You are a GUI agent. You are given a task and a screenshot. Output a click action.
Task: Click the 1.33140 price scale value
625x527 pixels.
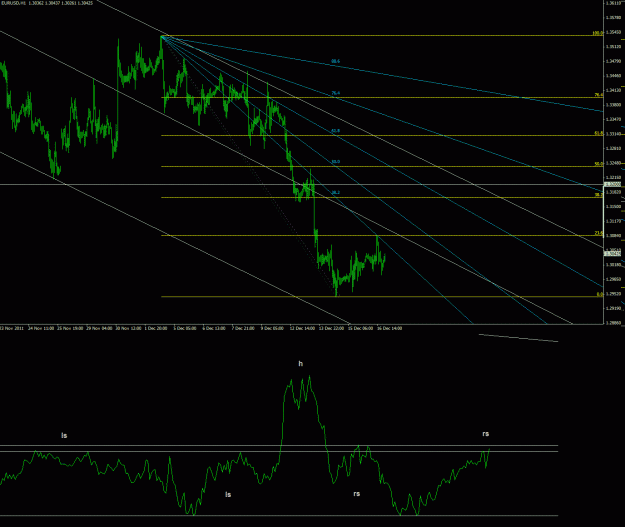coord(613,134)
